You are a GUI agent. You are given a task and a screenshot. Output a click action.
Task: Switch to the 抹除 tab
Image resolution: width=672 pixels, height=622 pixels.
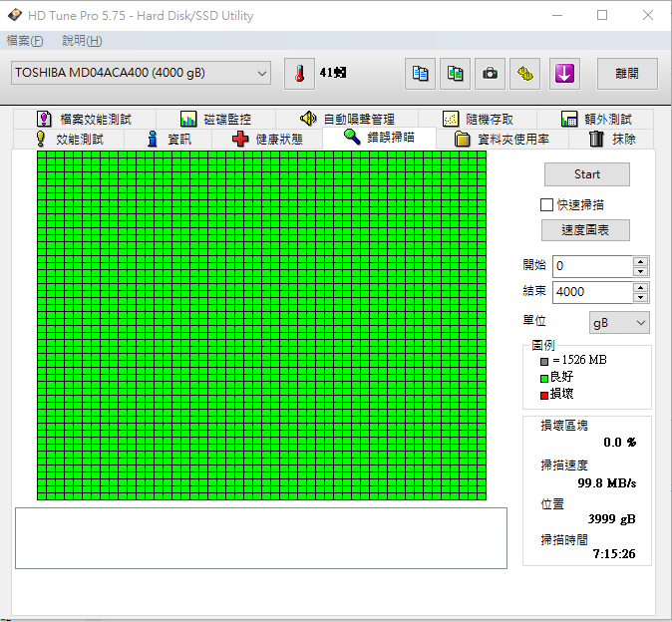click(611, 139)
